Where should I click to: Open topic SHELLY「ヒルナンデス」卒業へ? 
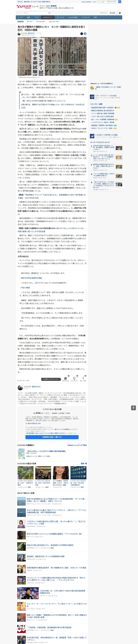[102, 128]
